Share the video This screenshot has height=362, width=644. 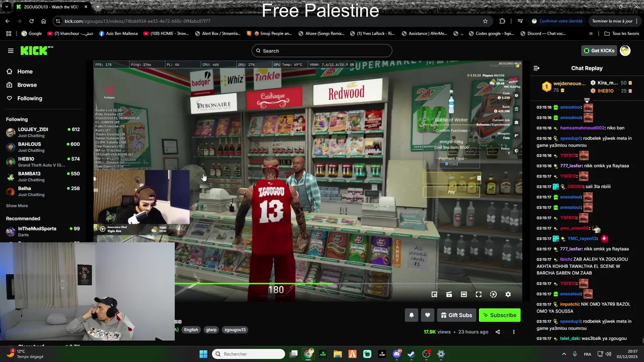pos(498,332)
